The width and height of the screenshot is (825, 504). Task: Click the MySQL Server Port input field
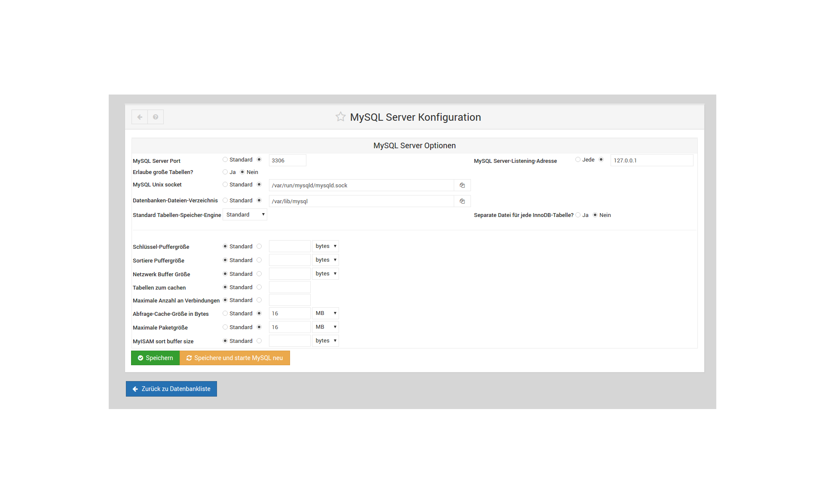click(x=287, y=160)
